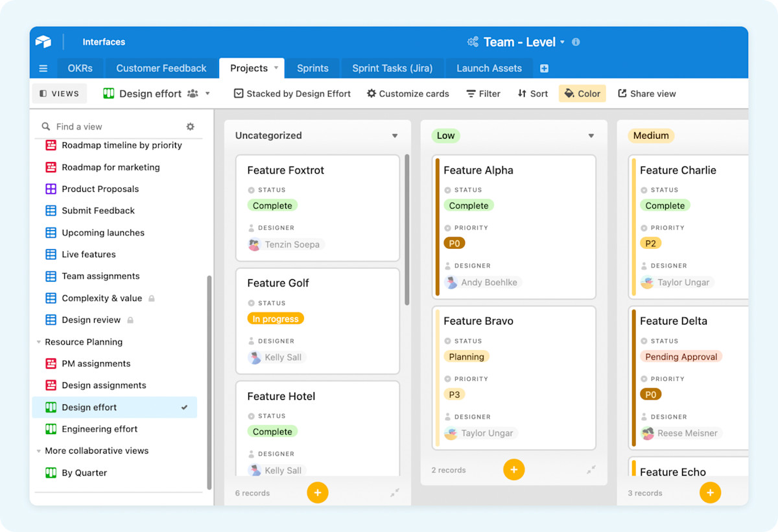Open the Color menu
This screenshot has height=532, width=778.
pos(582,93)
